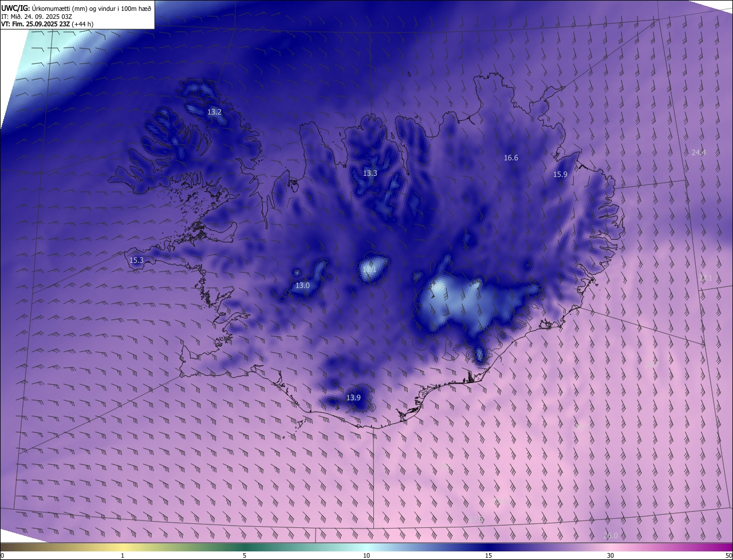Click the 30 tick on color scale
This screenshot has width=733, height=560.
pos(610,555)
